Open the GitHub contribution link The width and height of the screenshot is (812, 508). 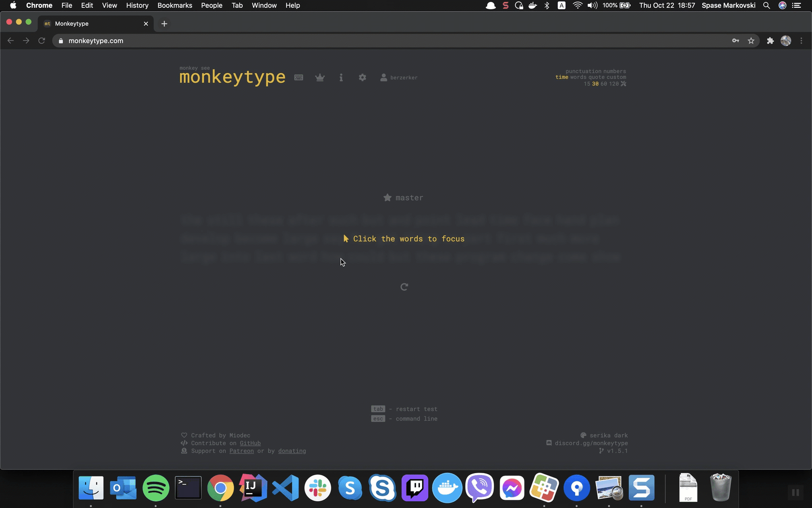pyautogui.click(x=250, y=443)
